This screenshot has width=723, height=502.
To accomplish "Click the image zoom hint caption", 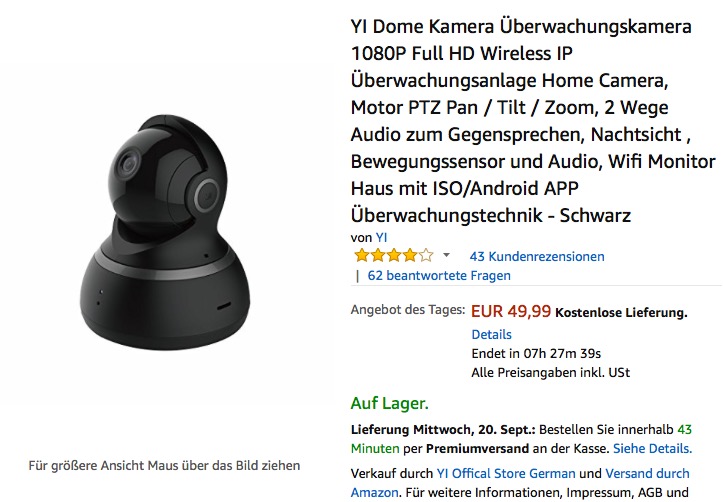I will click(x=164, y=466).
